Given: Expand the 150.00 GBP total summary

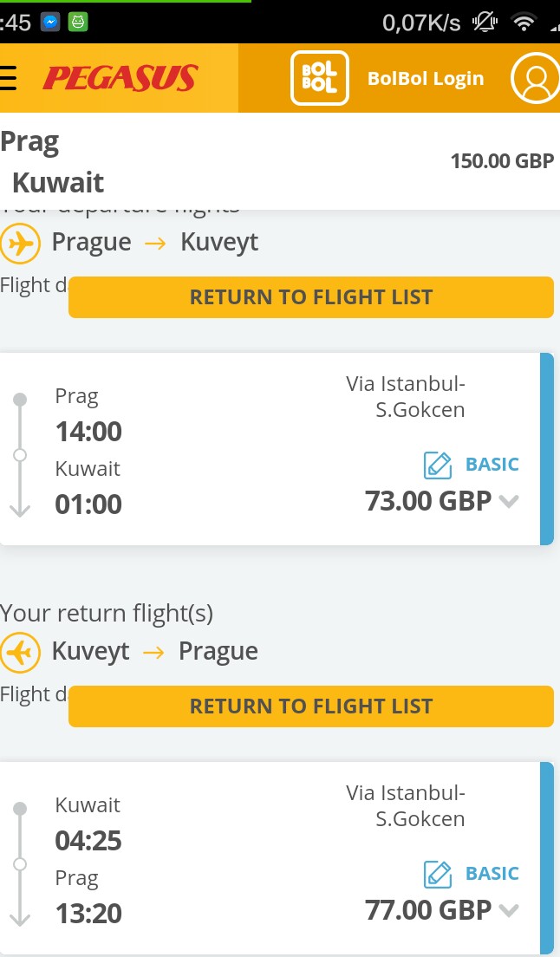Looking at the screenshot, I should click(x=502, y=161).
